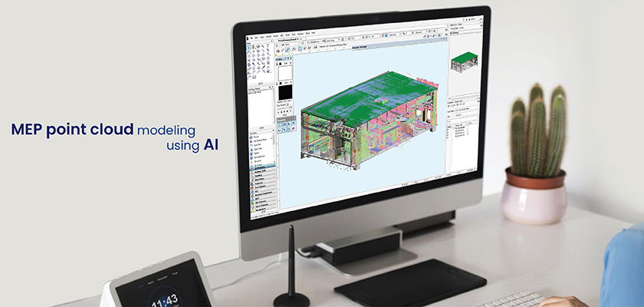The height and width of the screenshot is (307, 644).
Task: Click the building preview thumbnail in right panel
Action: point(463,61)
